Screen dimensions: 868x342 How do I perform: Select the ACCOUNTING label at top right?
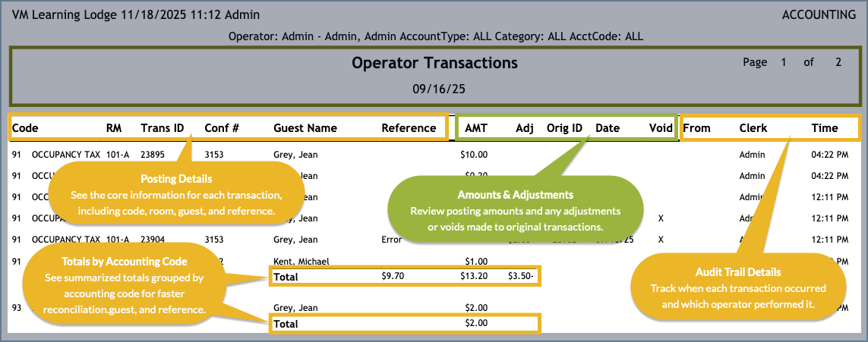point(819,14)
